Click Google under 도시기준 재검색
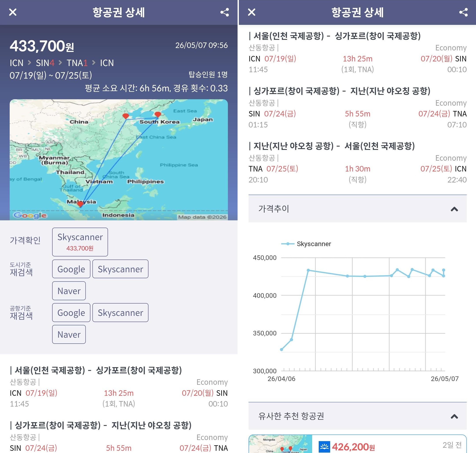The height and width of the screenshot is (453, 476). click(71, 269)
